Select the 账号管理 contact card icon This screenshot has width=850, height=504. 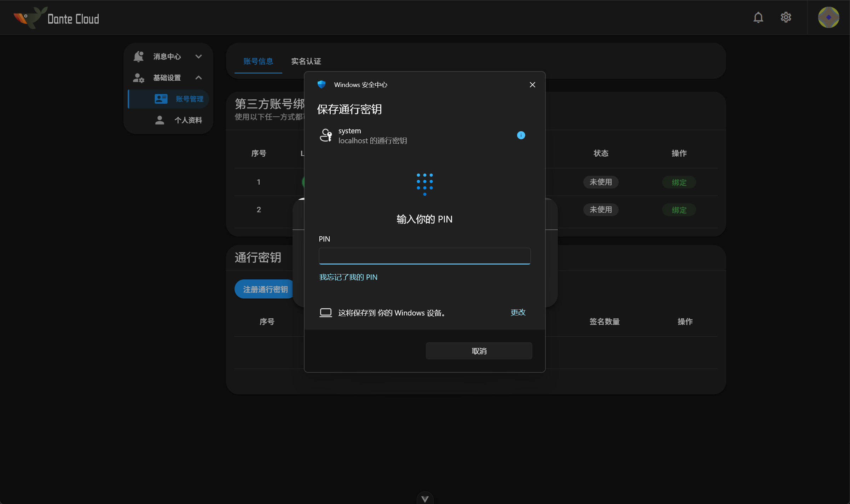pyautogui.click(x=161, y=99)
